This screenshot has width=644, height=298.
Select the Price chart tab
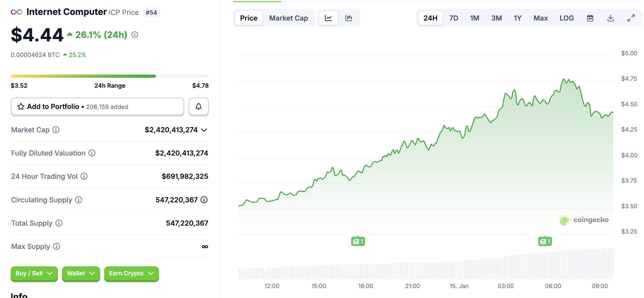coord(248,18)
